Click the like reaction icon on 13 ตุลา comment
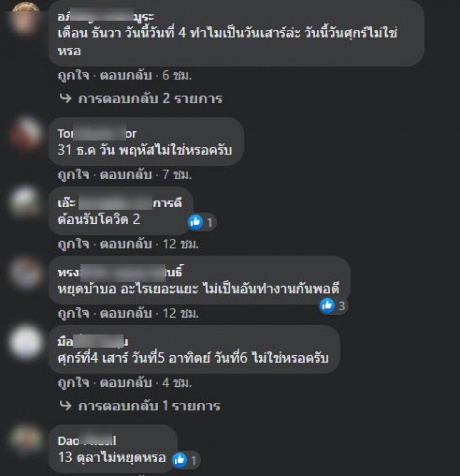The image size is (460, 476). coord(179,460)
